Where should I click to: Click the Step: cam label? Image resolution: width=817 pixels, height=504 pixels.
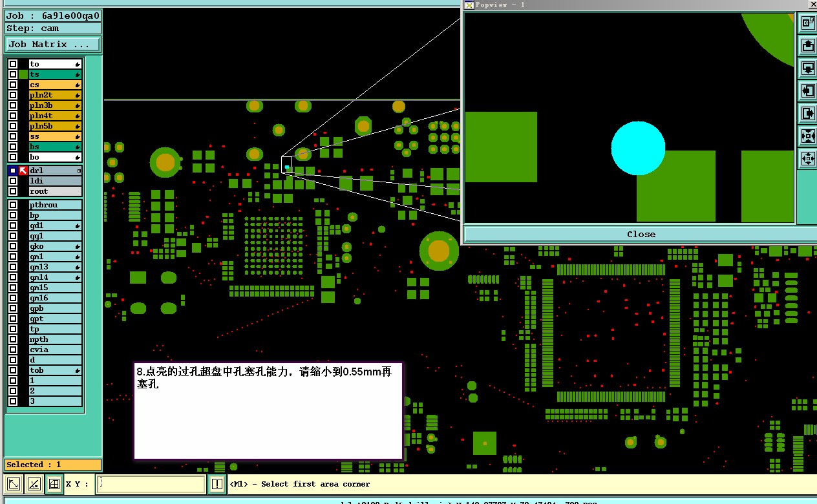click(x=53, y=28)
